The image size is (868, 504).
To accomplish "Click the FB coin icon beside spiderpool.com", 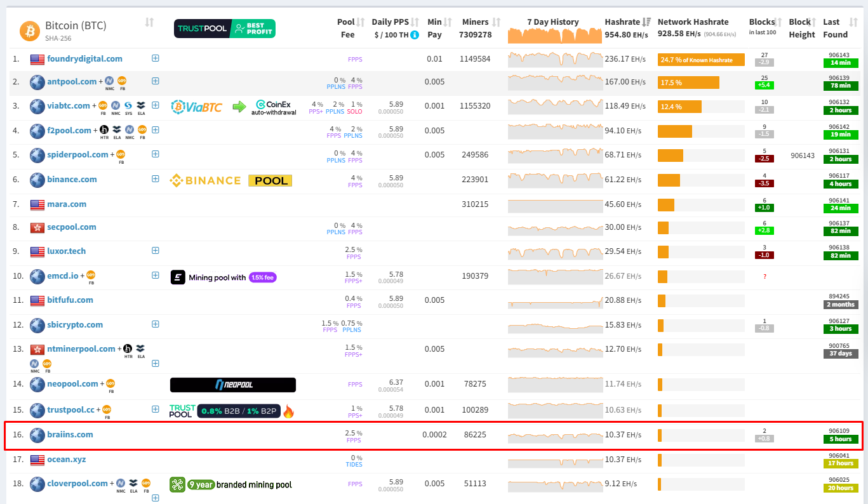I will (121, 155).
